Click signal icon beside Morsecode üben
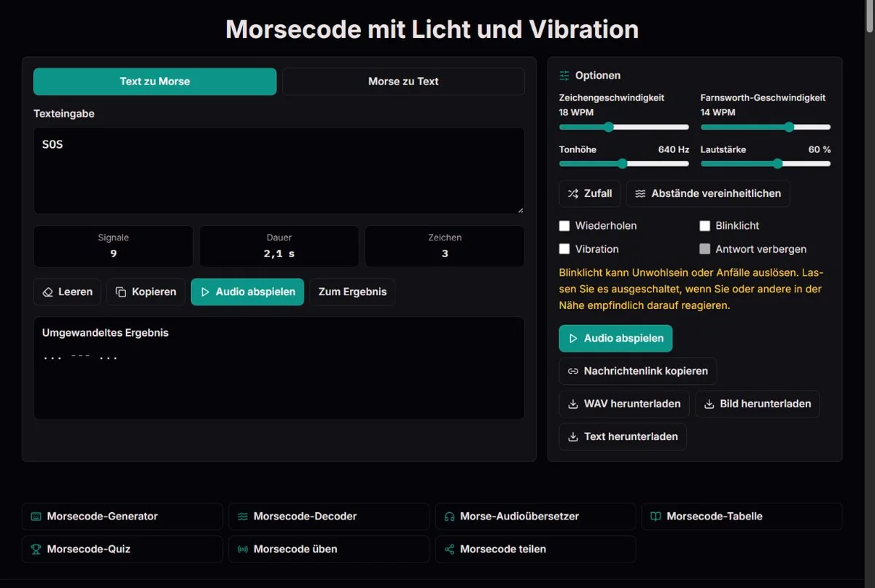 [x=243, y=549]
